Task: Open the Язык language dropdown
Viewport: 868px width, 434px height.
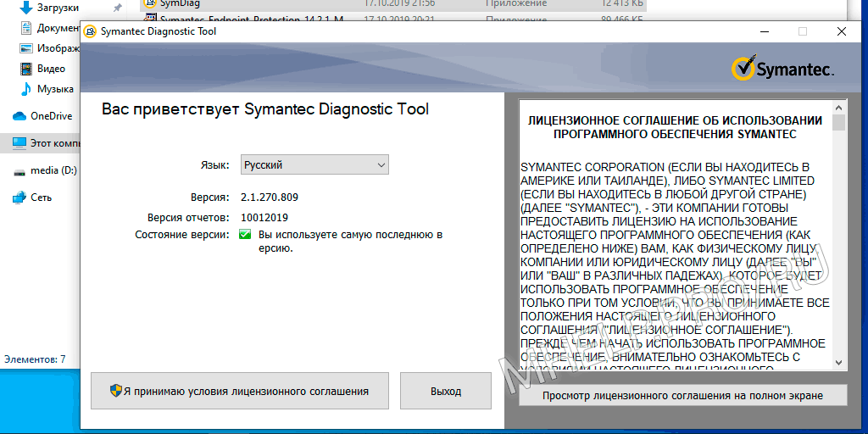Action: coord(315,165)
